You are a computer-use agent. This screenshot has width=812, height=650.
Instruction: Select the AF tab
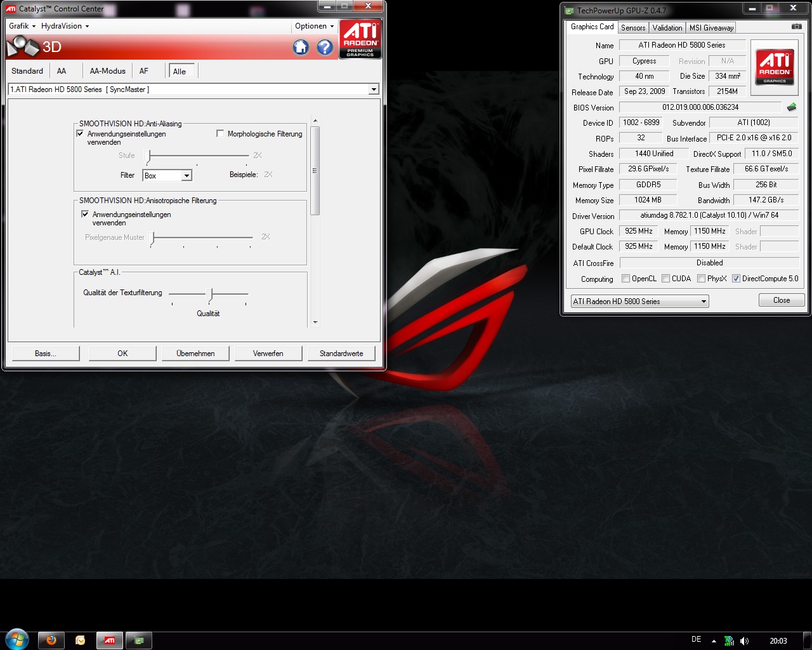pos(144,71)
